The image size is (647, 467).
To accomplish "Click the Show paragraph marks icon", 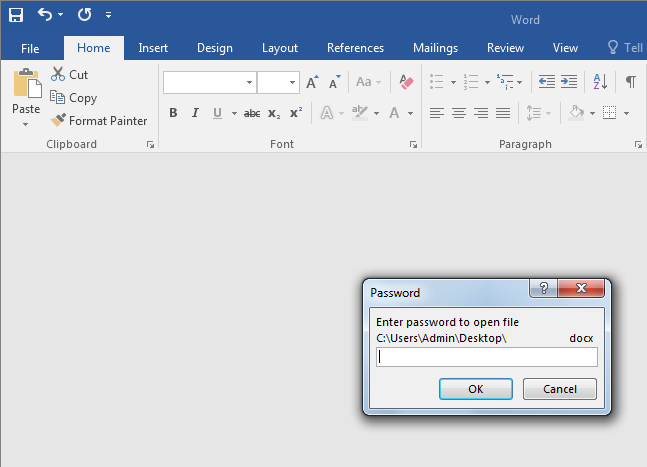I will point(630,82).
